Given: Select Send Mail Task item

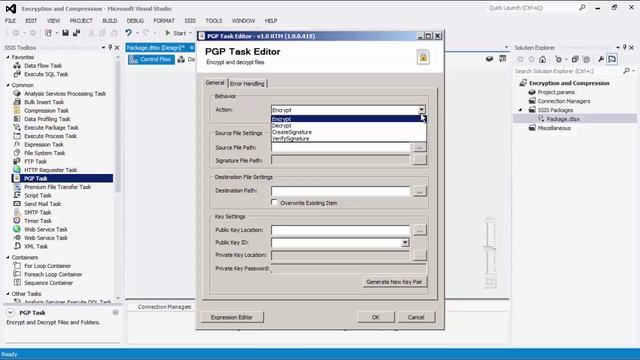Looking at the screenshot, I should pyautogui.click(x=42, y=204).
